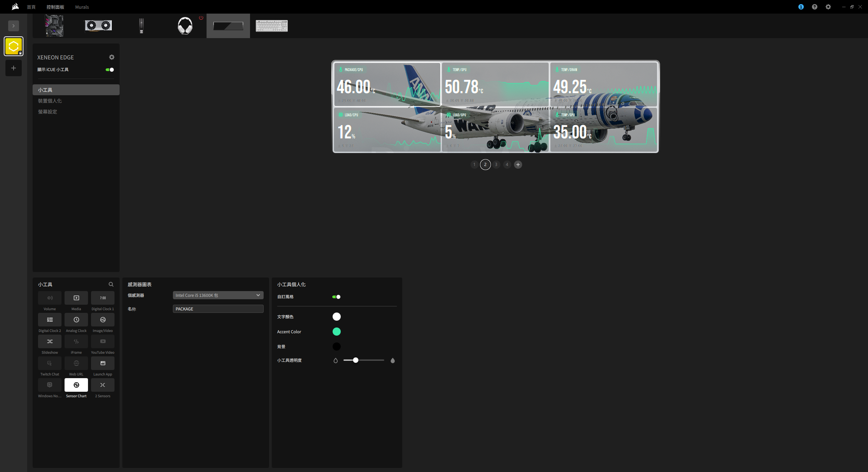Add a new screen page with plus
Viewport: 868px width, 472px height.
(x=518, y=165)
